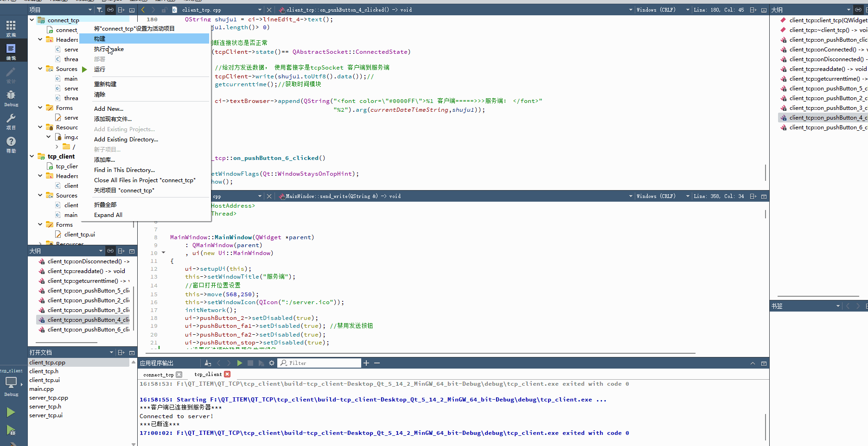Viewport: 868px width, 446px height.
Task: Choose Find in This Directory...
Action: [x=144, y=170]
